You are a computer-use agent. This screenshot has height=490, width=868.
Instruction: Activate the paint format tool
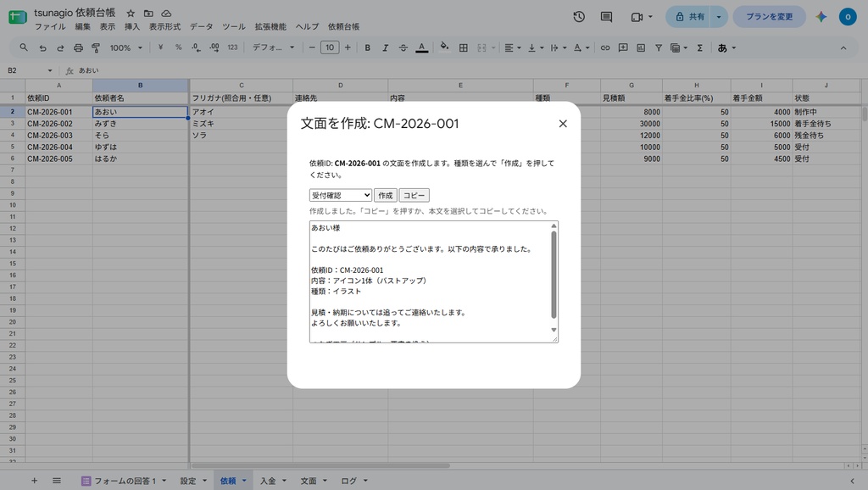[96, 48]
